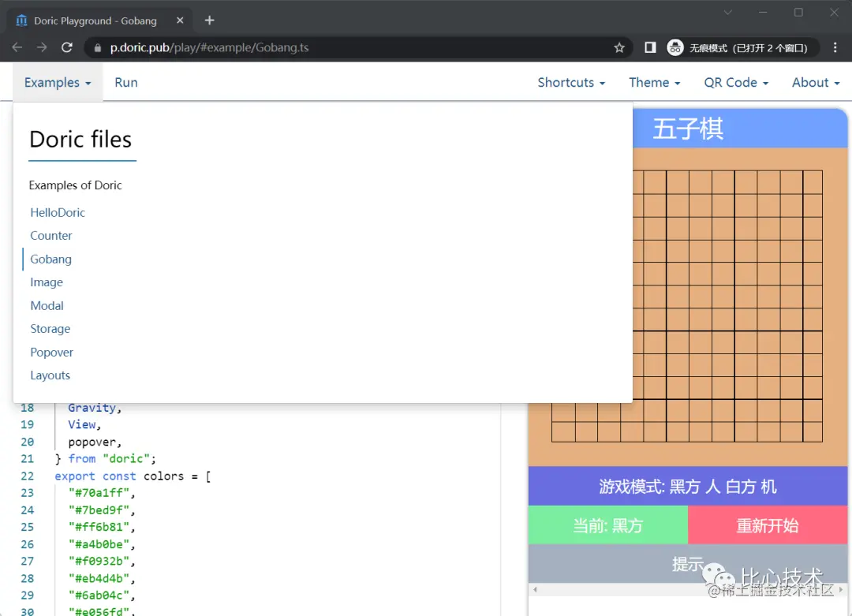Image resolution: width=852 pixels, height=616 pixels.
Task: Click the lock icon in address bar
Action: coord(98,48)
